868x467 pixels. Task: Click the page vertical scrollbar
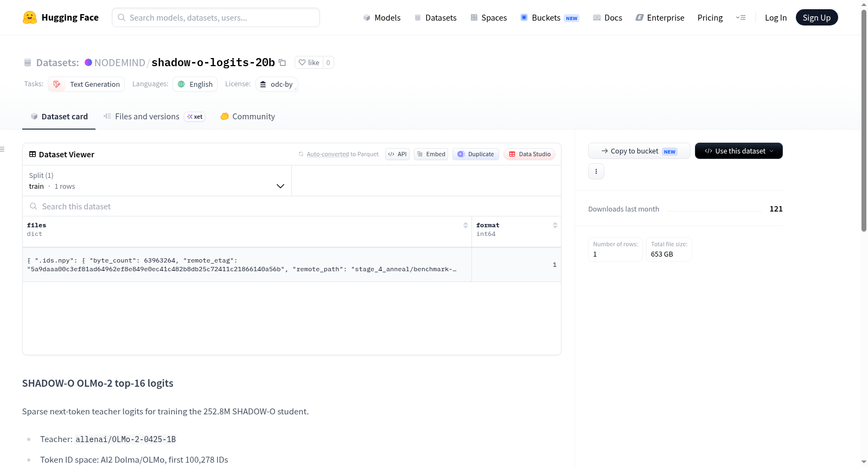pos(864,119)
